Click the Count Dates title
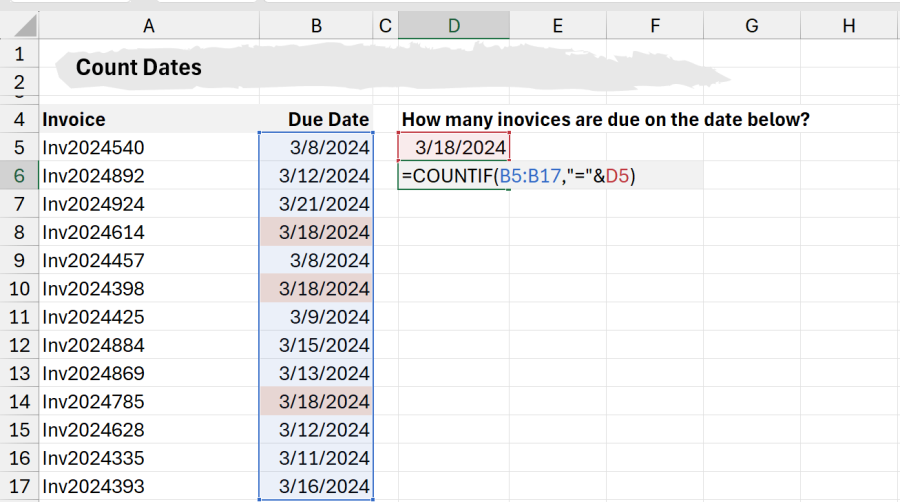The width and height of the screenshot is (900, 502). point(139,68)
